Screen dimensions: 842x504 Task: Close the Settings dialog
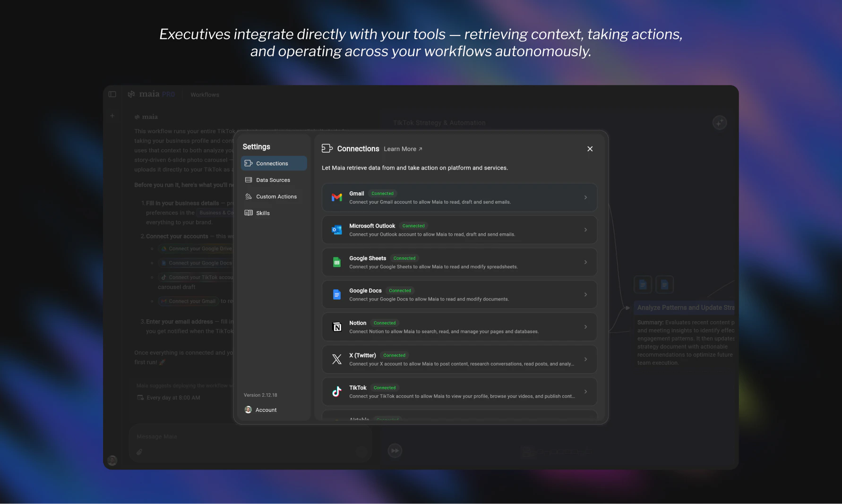(590, 149)
